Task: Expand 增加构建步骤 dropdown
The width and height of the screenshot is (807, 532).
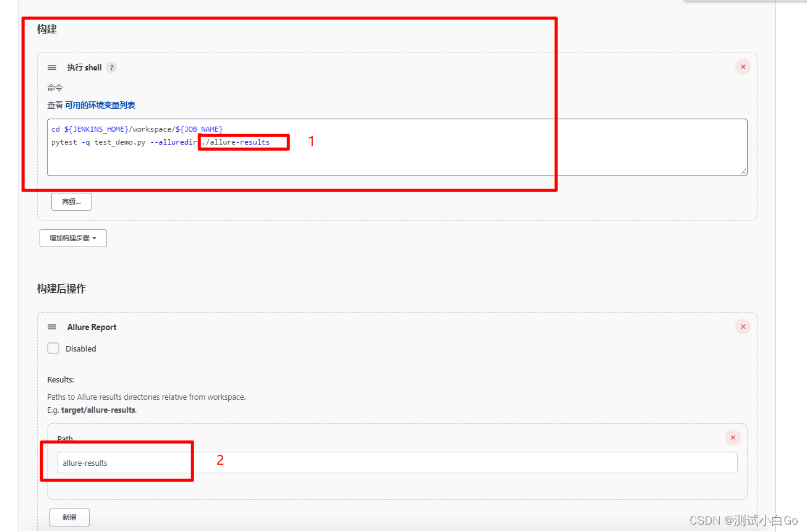Action: pyautogui.click(x=73, y=238)
